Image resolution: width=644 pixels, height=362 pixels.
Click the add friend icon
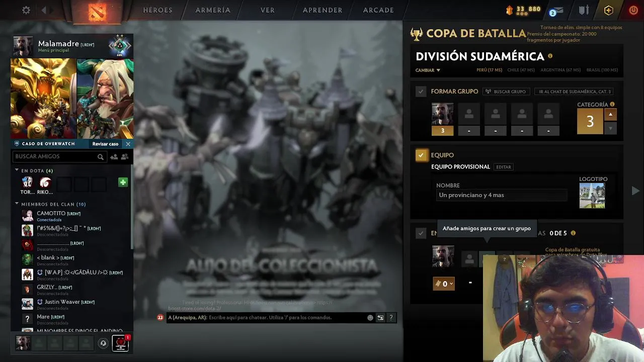(114, 157)
